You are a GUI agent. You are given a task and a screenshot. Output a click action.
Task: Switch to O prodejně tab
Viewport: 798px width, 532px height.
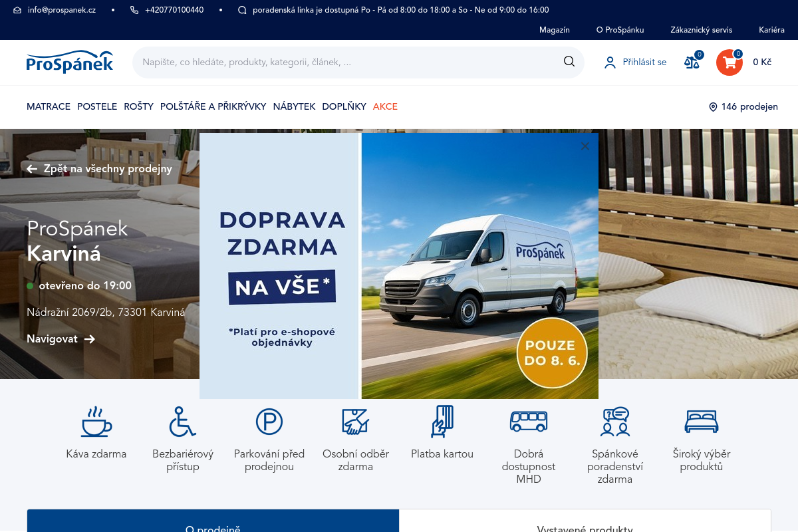click(213, 521)
